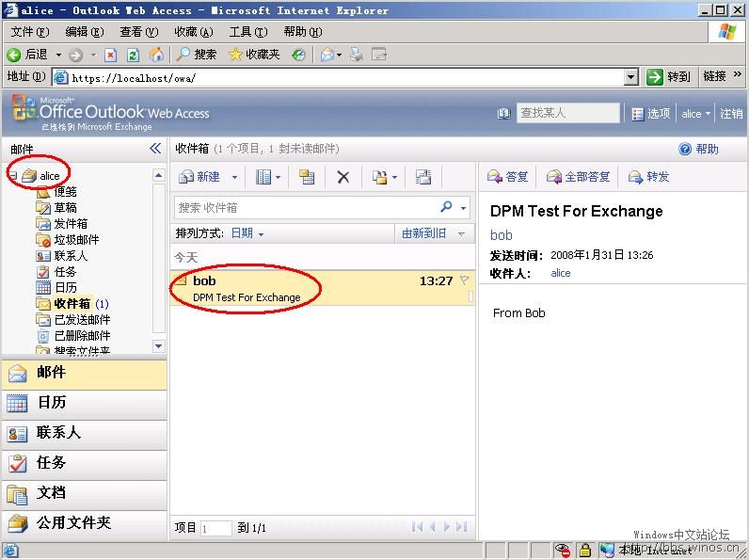Open the address book icon in header
749x560 pixels.
tap(504, 114)
